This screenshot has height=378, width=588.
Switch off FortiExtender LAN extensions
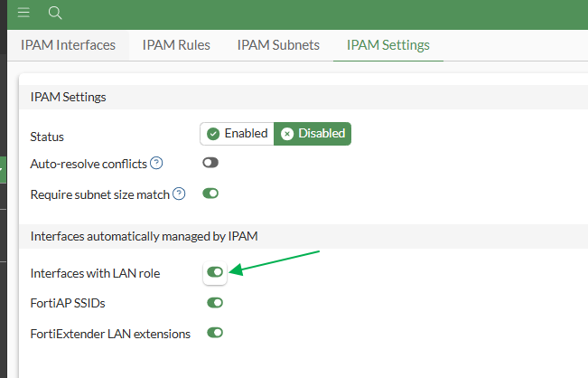click(x=215, y=333)
